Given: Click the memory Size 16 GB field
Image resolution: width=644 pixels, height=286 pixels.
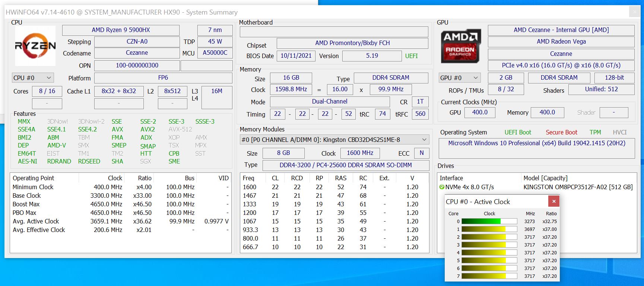Looking at the screenshot, I should [x=291, y=78].
